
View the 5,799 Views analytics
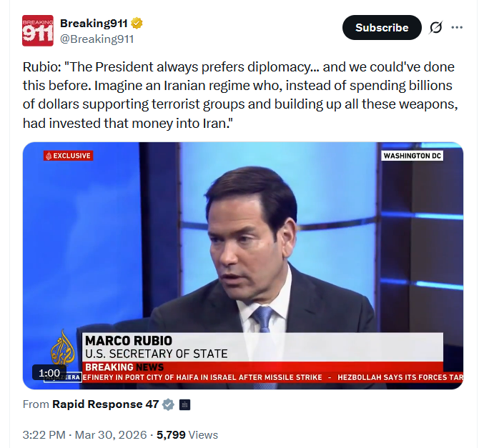pyautogui.click(x=187, y=434)
